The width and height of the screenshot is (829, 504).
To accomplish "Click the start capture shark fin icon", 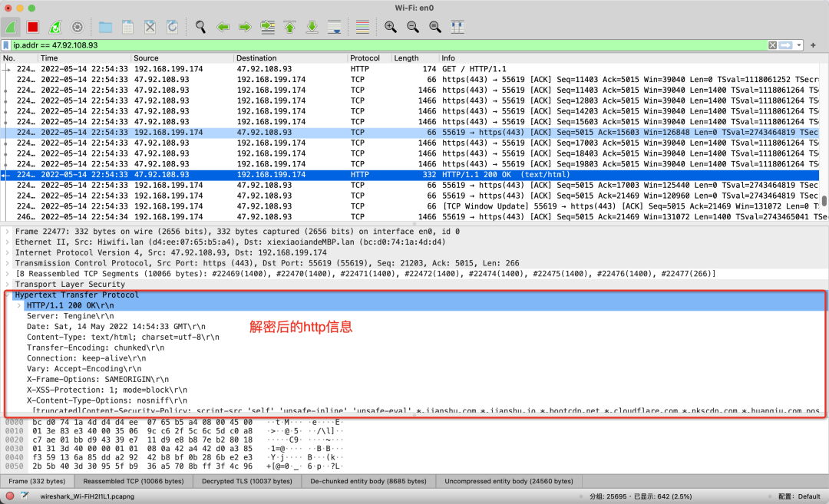I will click(11, 27).
